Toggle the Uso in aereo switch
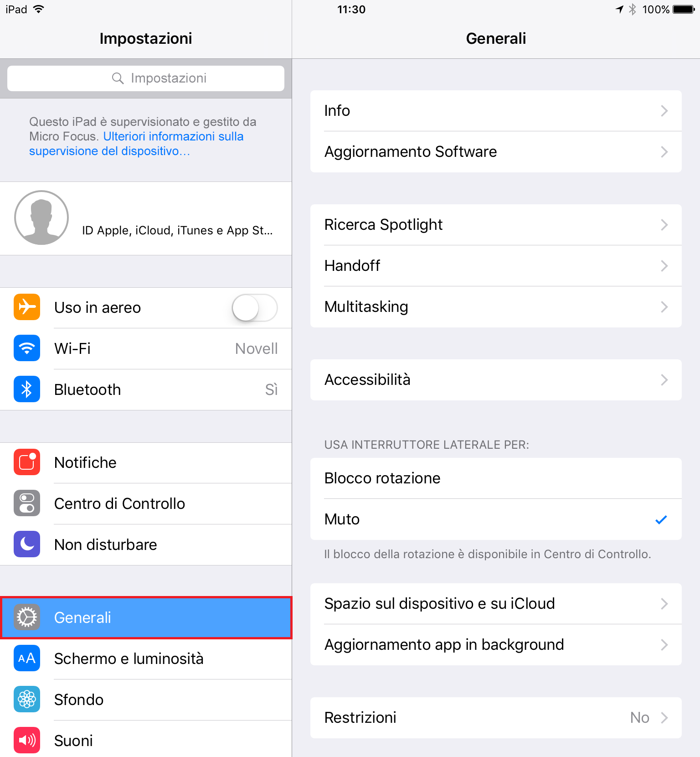 coord(255,308)
